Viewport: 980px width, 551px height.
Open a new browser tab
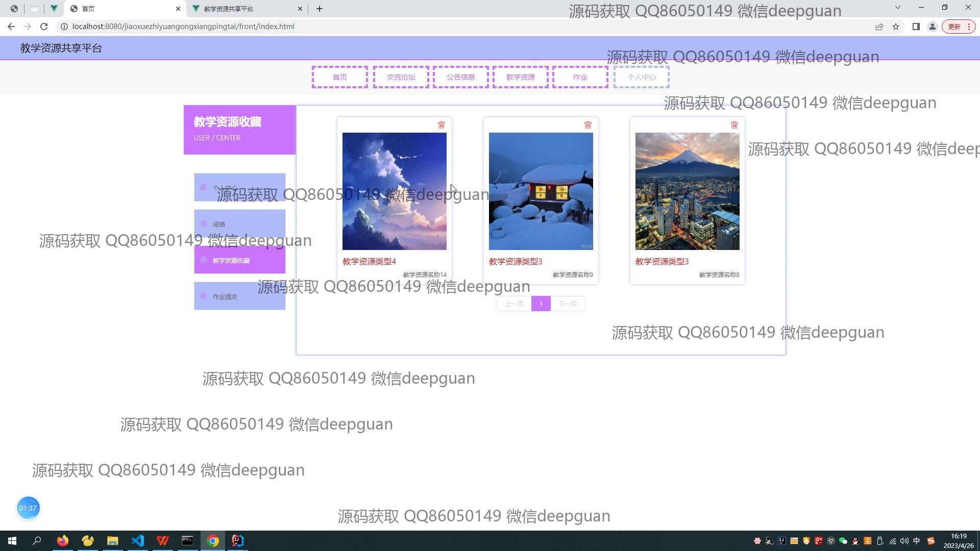click(x=320, y=9)
